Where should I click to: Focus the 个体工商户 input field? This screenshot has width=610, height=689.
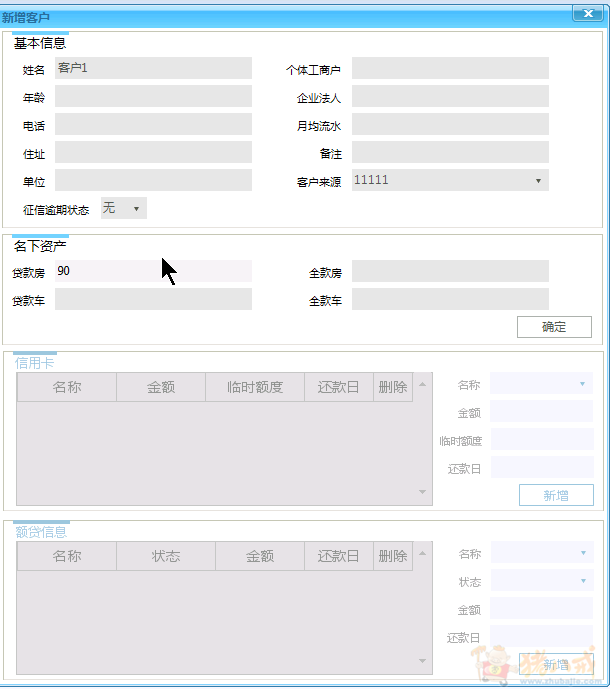tap(450, 68)
